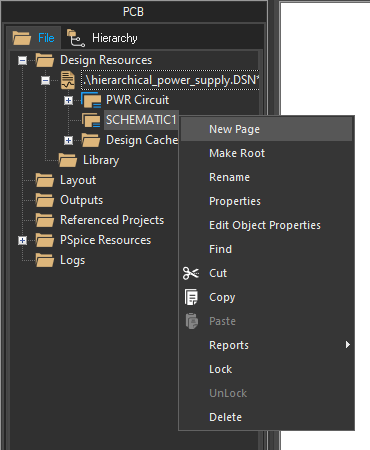Viewport: 370px width, 450px height.
Task: Click the Design Cache folder icon
Action: tap(91, 140)
